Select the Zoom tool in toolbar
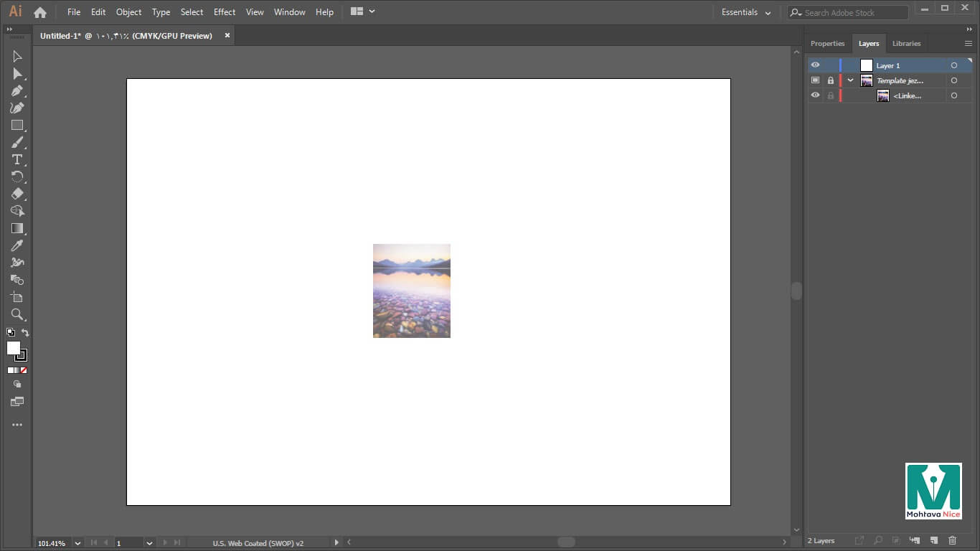Viewport: 980px width, 551px height. point(17,314)
